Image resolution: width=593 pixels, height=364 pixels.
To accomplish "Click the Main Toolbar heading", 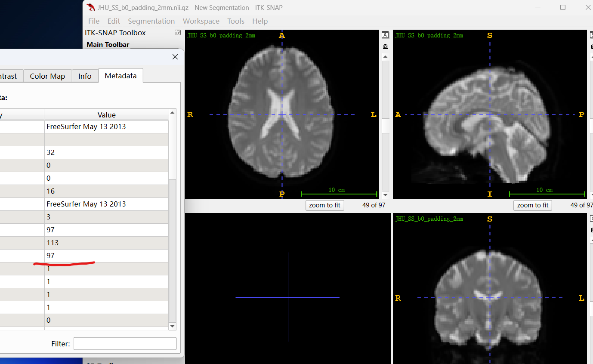I will click(108, 44).
